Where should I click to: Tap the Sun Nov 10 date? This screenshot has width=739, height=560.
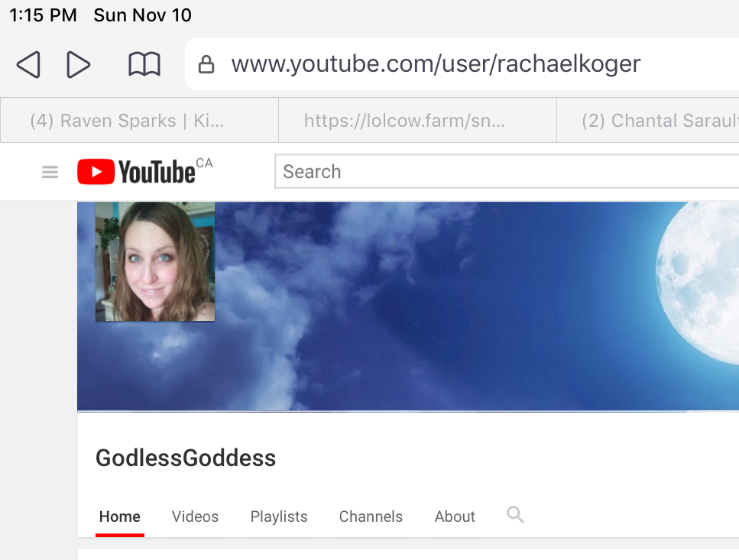tap(143, 15)
